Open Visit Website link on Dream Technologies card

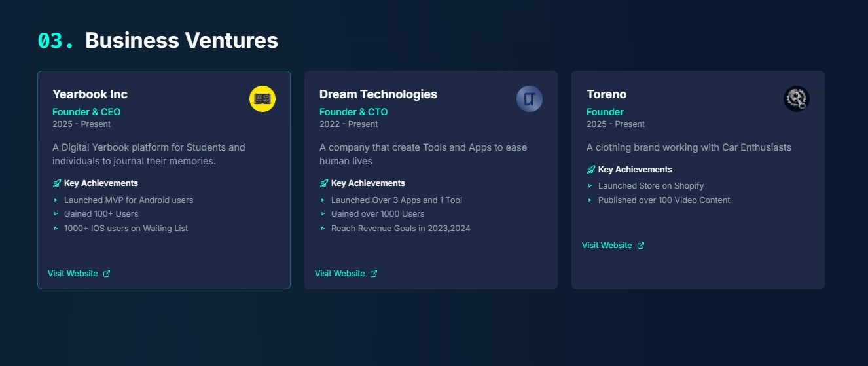tap(346, 274)
